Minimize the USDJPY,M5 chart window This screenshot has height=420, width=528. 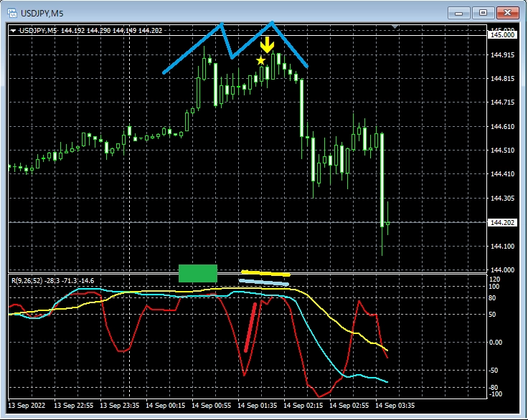coord(460,12)
